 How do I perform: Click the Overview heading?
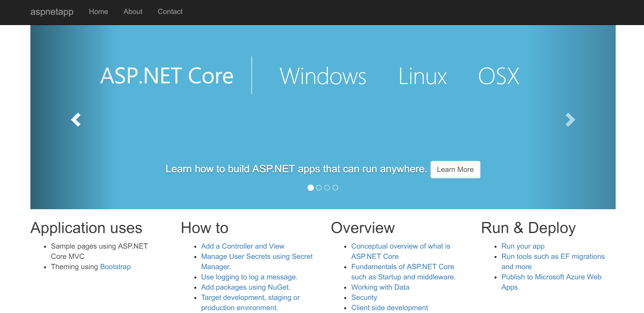coord(363,228)
